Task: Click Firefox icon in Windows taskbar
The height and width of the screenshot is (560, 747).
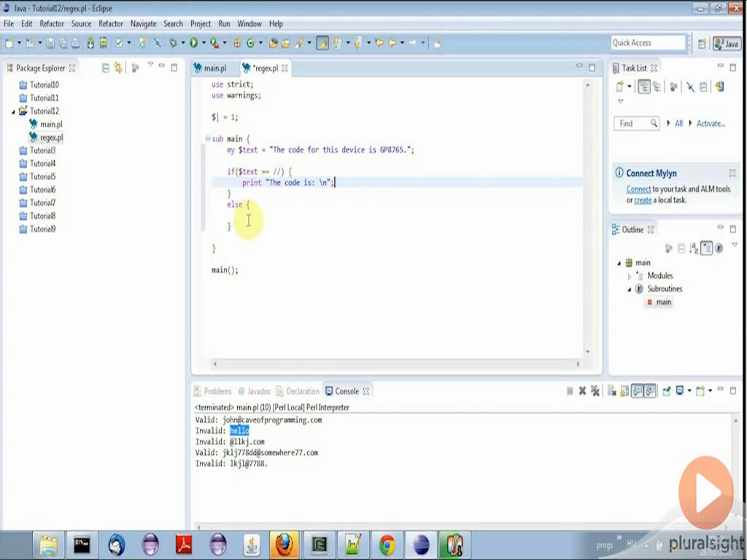Action: pos(285,545)
